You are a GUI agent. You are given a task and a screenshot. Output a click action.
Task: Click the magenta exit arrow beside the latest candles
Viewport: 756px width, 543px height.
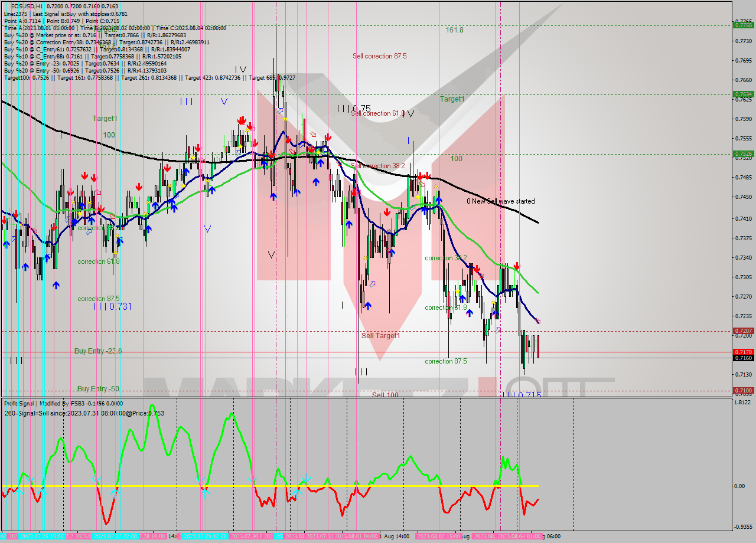tap(538, 321)
